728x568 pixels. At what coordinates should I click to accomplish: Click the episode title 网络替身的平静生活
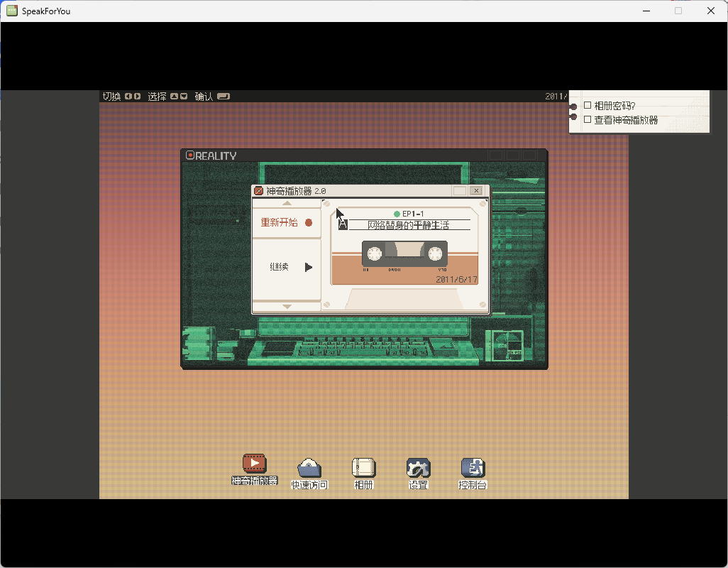(x=408, y=225)
